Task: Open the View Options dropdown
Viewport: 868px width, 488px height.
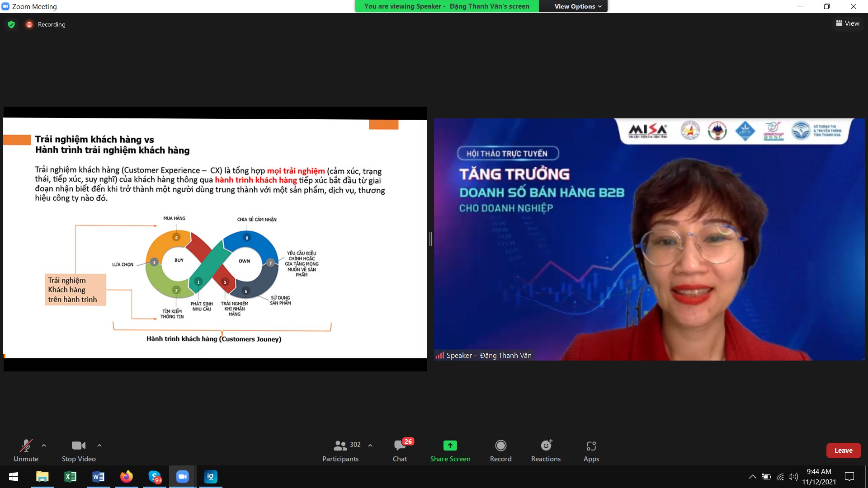Action: [x=577, y=6]
